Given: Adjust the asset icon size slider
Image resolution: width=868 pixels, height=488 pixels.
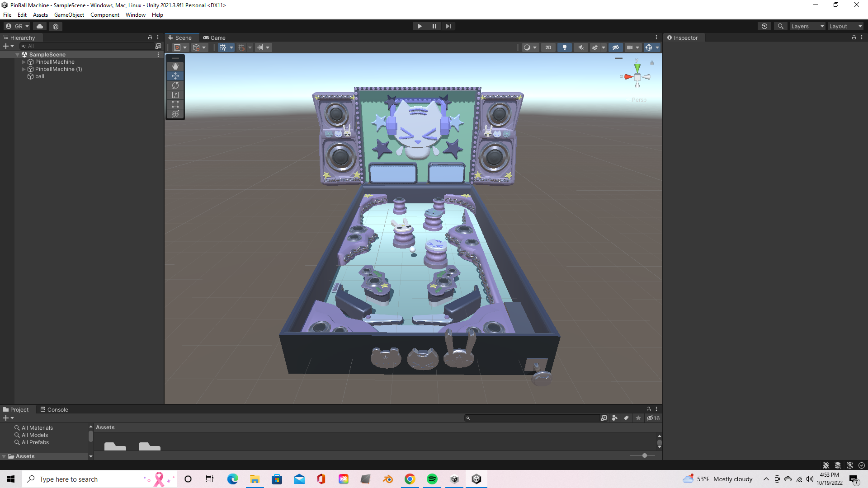Looking at the screenshot, I should coord(644,455).
